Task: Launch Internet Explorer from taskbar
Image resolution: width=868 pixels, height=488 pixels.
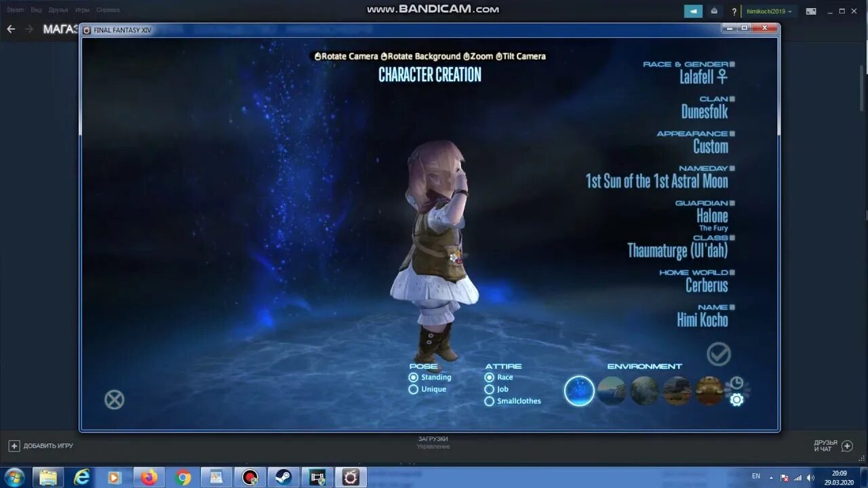Action: (x=82, y=477)
